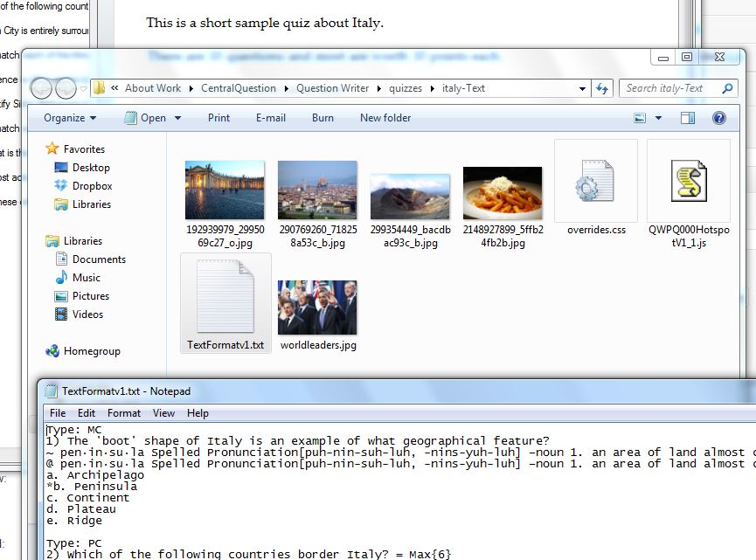Select the 299354449_bacdbac93c_b.jpg thumbnail

410,197
